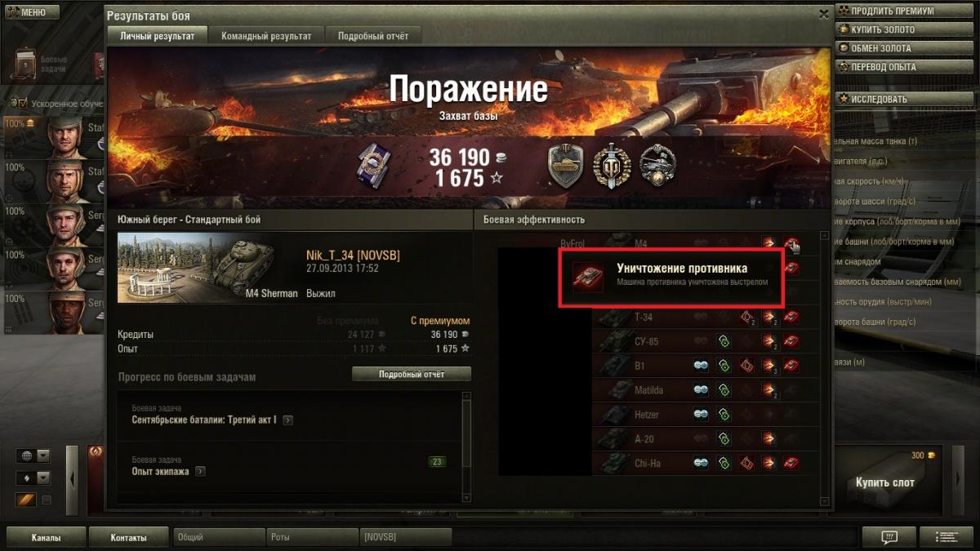The height and width of the screenshot is (551, 980).
Task: Click the first achievement medal badge
Action: point(564,166)
